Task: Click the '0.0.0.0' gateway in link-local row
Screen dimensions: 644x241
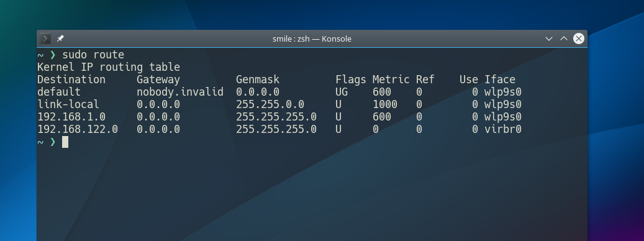Action: coord(158,104)
